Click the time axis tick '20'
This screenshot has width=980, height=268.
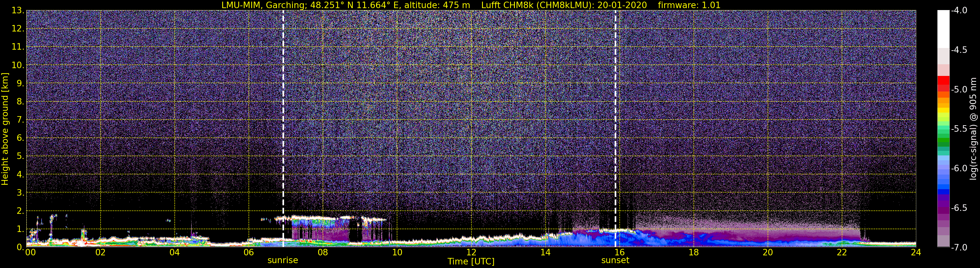click(768, 252)
